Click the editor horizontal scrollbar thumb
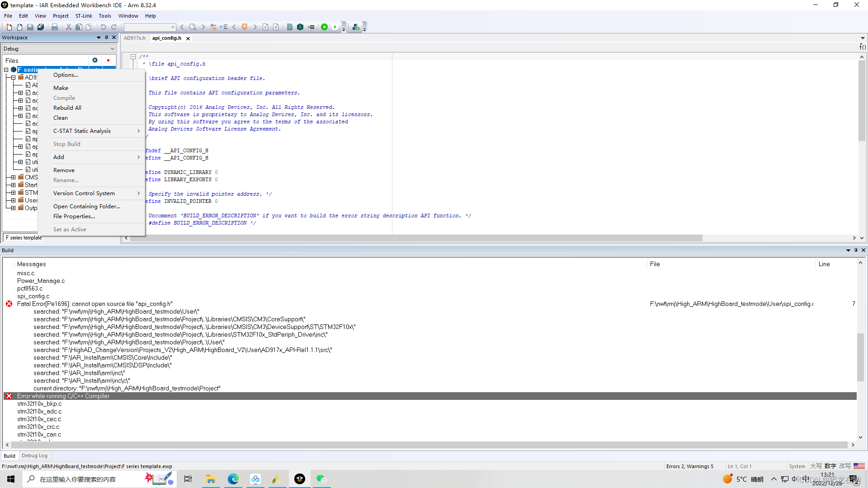The height and width of the screenshot is (488, 868). pos(416,238)
